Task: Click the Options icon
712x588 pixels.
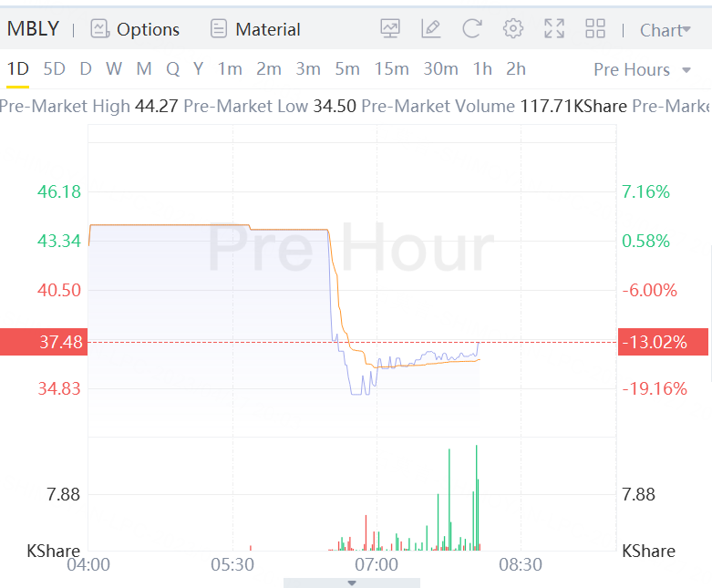Action: [100, 29]
